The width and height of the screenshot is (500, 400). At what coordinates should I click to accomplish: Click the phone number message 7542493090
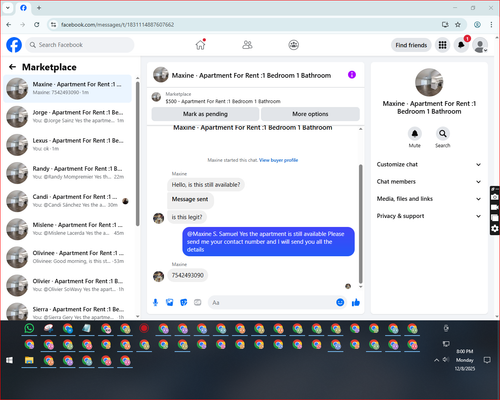(x=188, y=275)
